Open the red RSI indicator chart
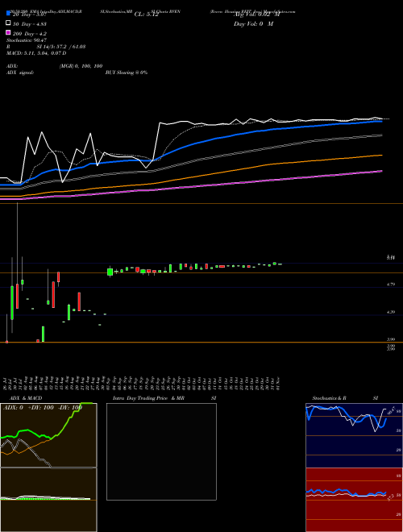 [x=354, y=500]
